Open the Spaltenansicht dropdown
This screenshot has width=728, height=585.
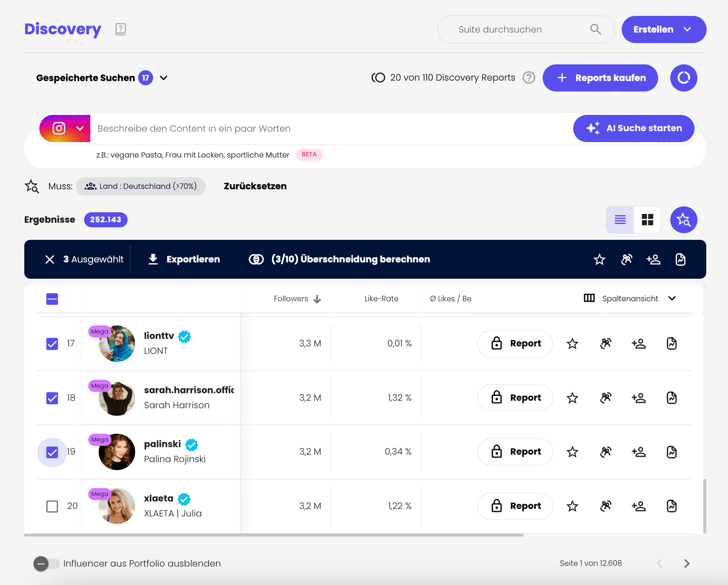(630, 298)
